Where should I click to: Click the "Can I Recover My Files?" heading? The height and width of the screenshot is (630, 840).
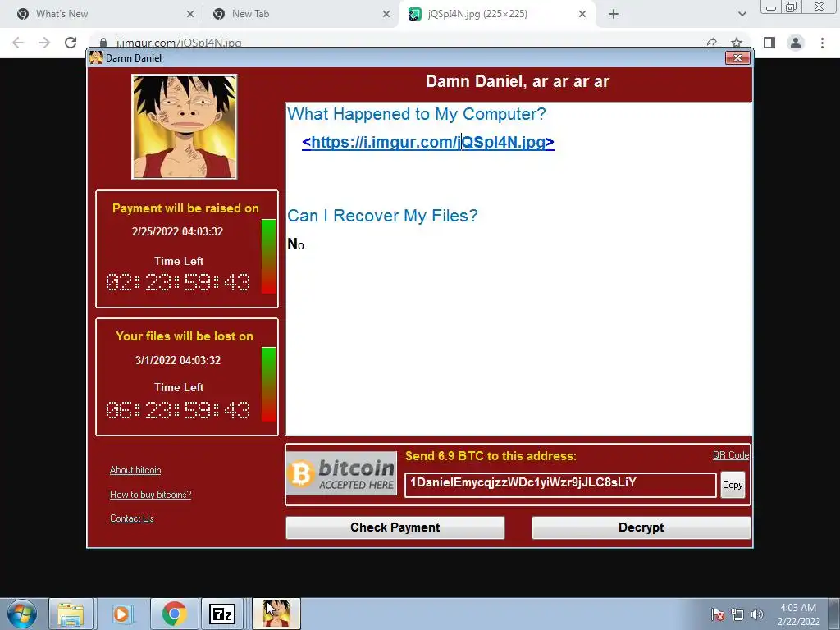tap(382, 216)
